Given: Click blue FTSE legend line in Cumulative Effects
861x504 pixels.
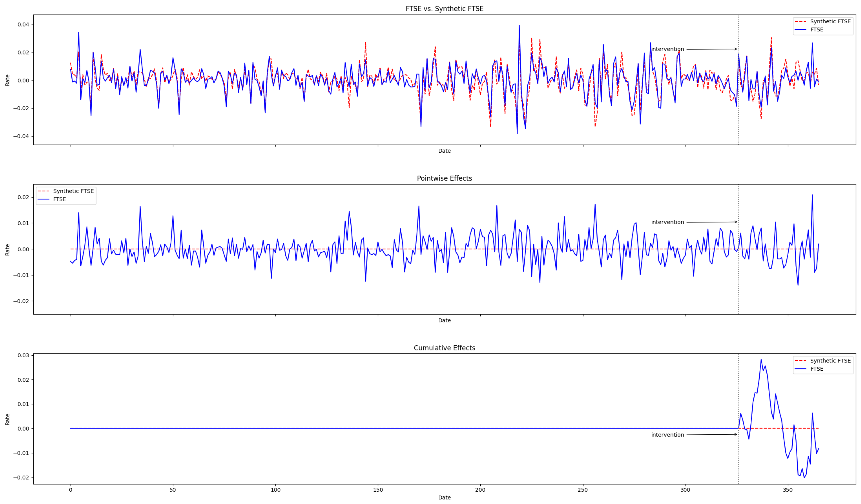Looking at the screenshot, I should tap(800, 369).
